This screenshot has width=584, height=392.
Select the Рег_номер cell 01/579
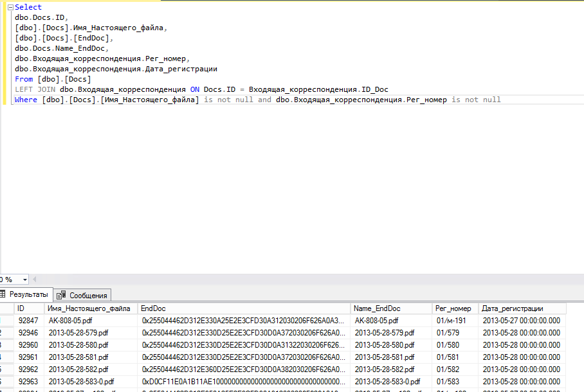tap(455, 333)
